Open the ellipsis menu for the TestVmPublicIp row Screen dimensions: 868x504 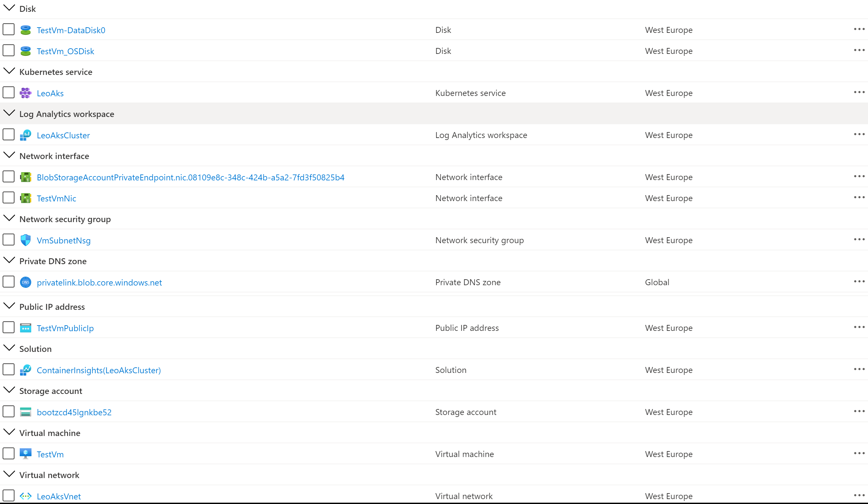point(859,327)
